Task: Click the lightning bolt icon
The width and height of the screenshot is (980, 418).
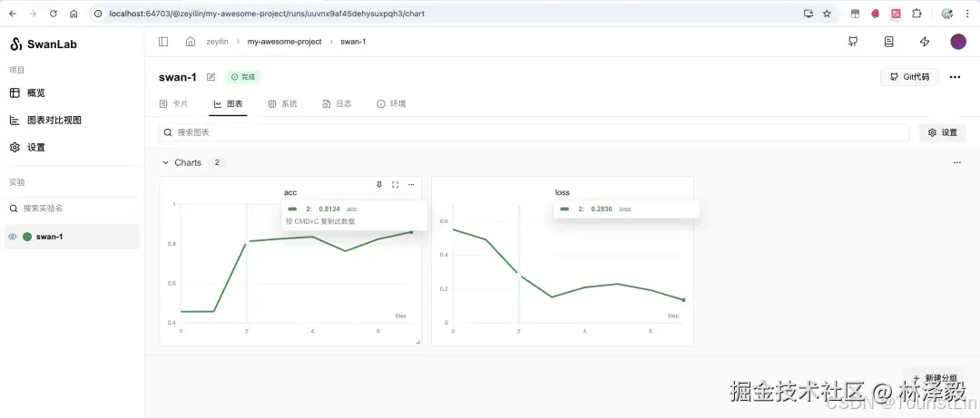Action: (925, 42)
